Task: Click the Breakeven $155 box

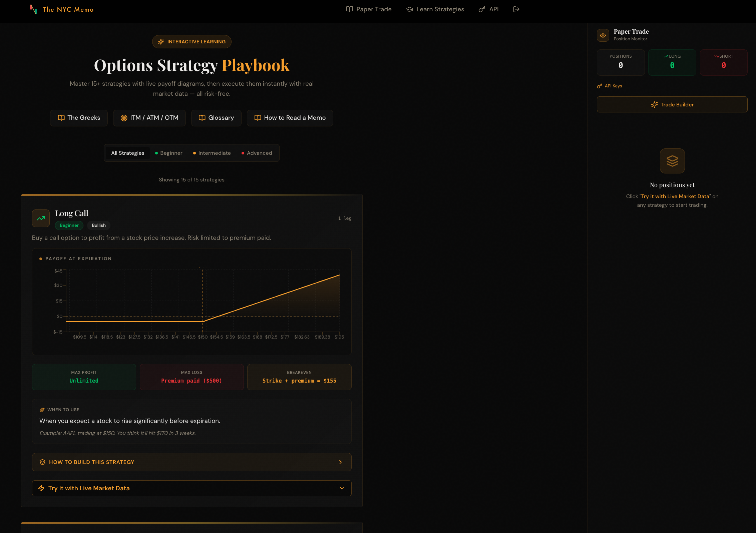Action: [x=299, y=377]
